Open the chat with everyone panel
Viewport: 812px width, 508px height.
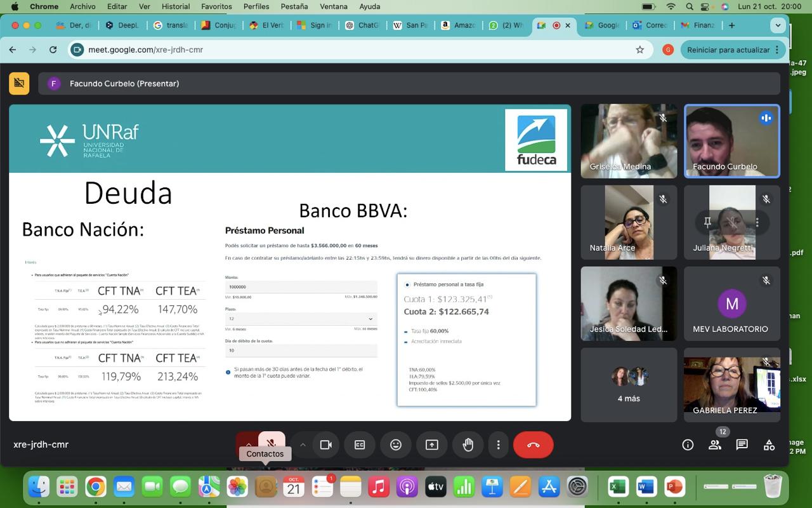coord(742,444)
